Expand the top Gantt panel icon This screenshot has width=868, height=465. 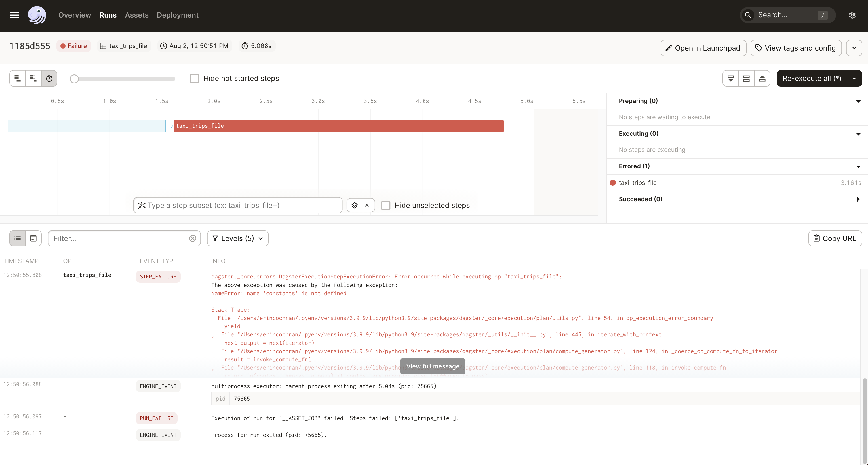762,78
